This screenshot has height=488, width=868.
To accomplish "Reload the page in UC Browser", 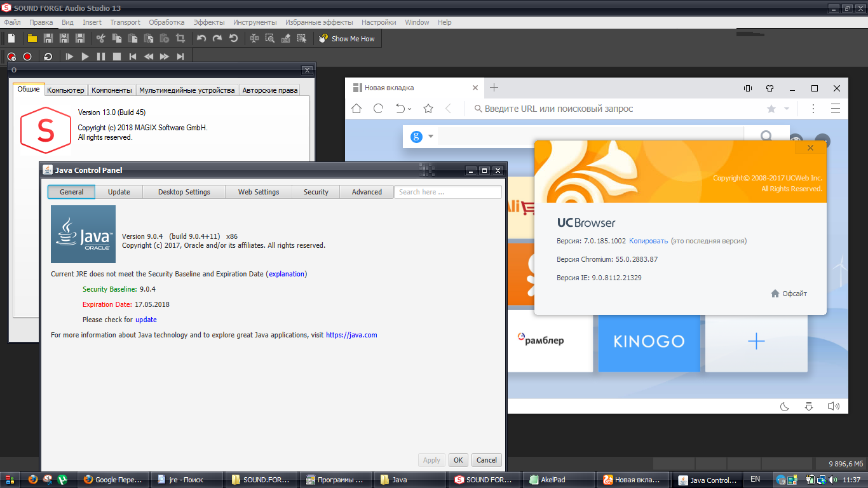I will click(x=378, y=109).
